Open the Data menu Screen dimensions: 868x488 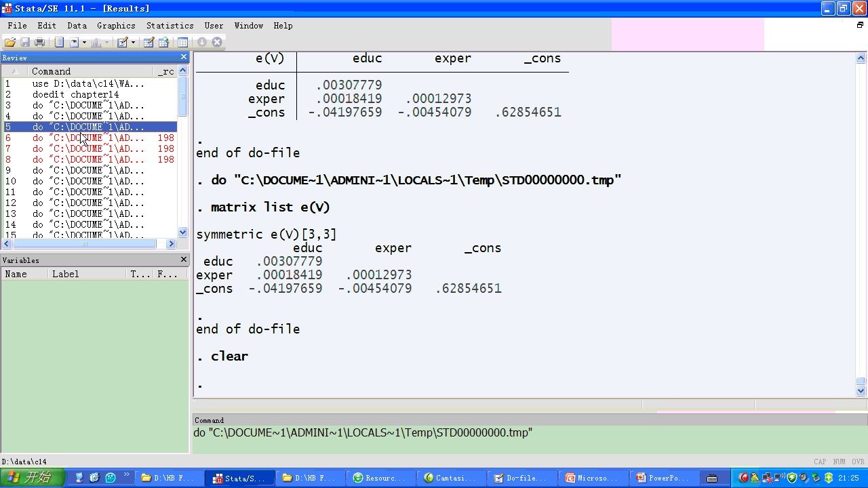tap(77, 25)
